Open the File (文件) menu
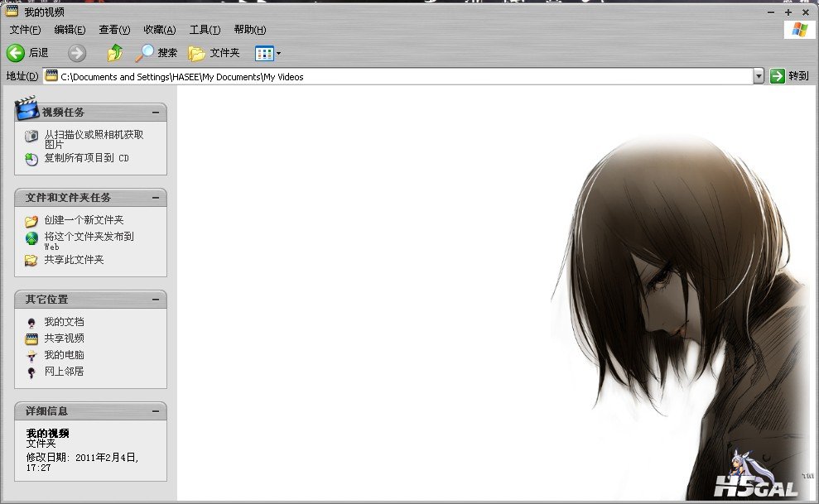Screen dimensions: 819x504 (25, 30)
